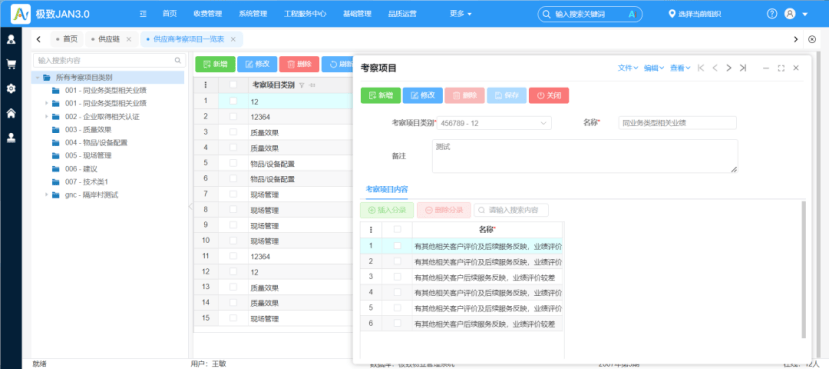Open the settings gear icon in left sidebar
The height and width of the screenshot is (369, 830).
pyautogui.click(x=11, y=88)
